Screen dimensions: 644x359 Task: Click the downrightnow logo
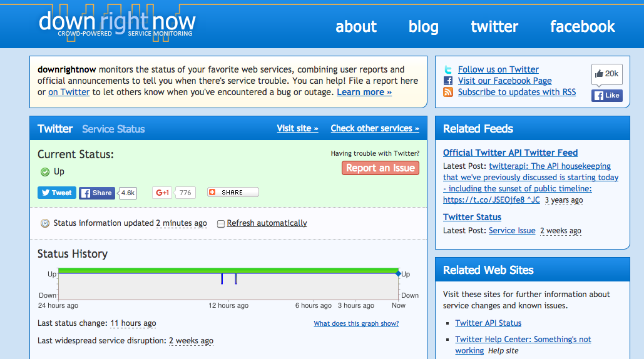[117, 24]
